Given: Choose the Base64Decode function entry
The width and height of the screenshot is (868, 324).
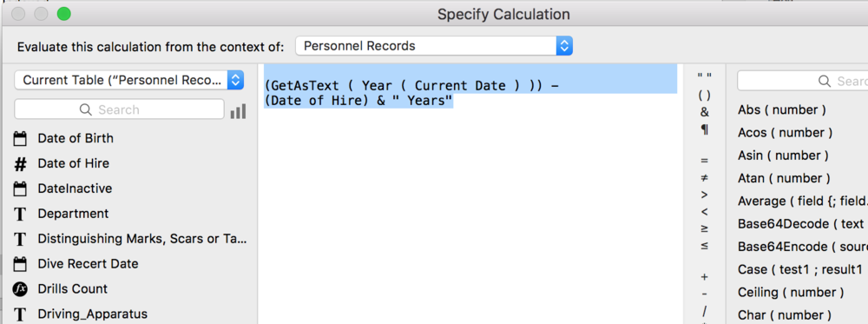Looking at the screenshot, I should 800,224.
